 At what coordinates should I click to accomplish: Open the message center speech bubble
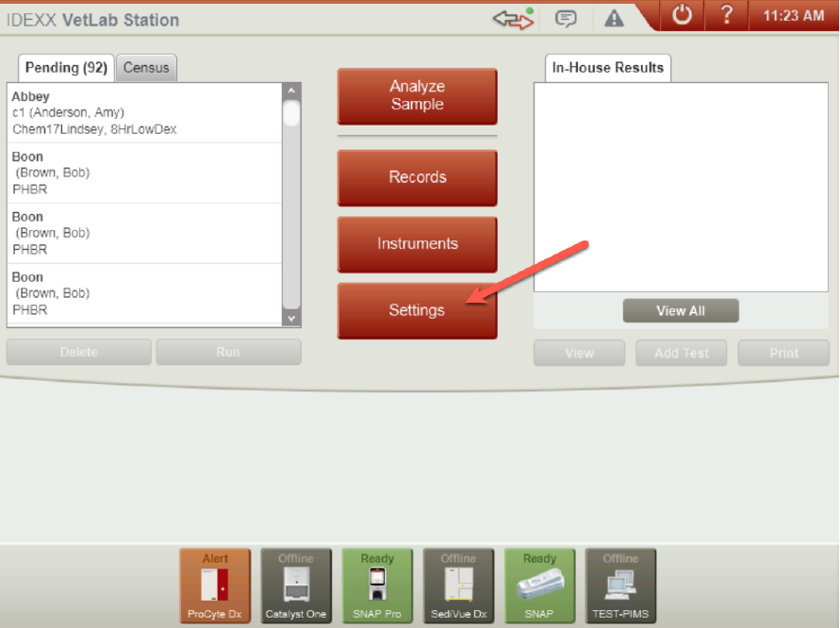(566, 19)
